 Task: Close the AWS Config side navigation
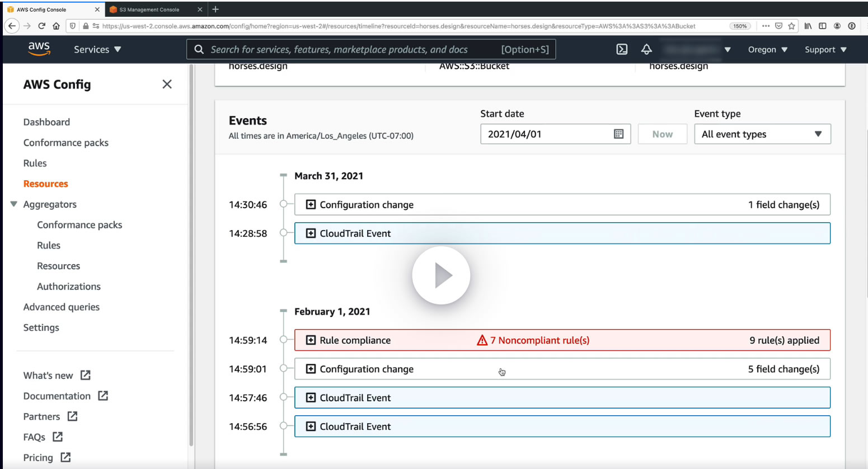pos(167,84)
